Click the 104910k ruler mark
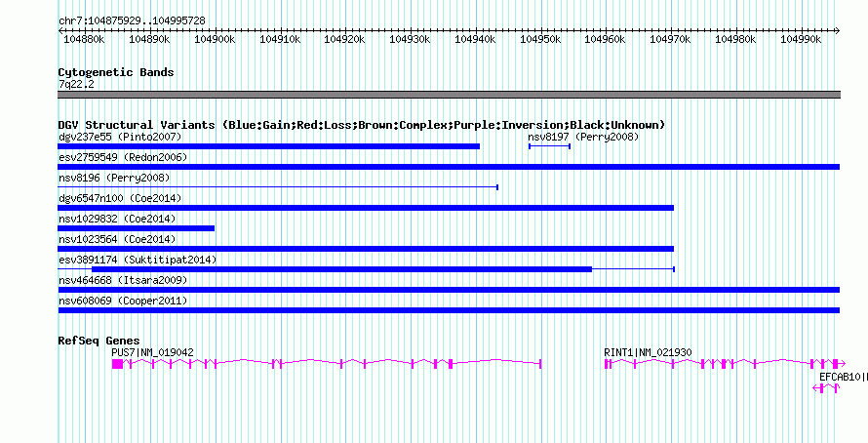868x443 pixels. click(x=280, y=39)
